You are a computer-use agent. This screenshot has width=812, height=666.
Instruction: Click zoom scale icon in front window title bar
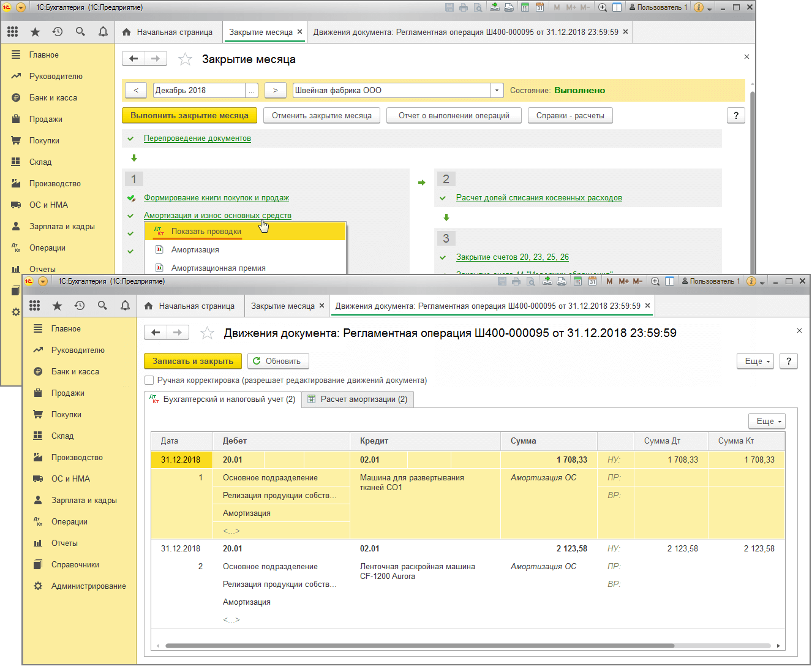click(655, 281)
